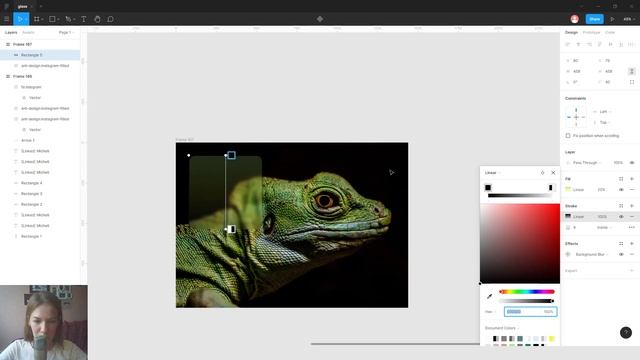640x360 pixels.
Task: Add a new effect with plus icon
Action: click(x=632, y=244)
